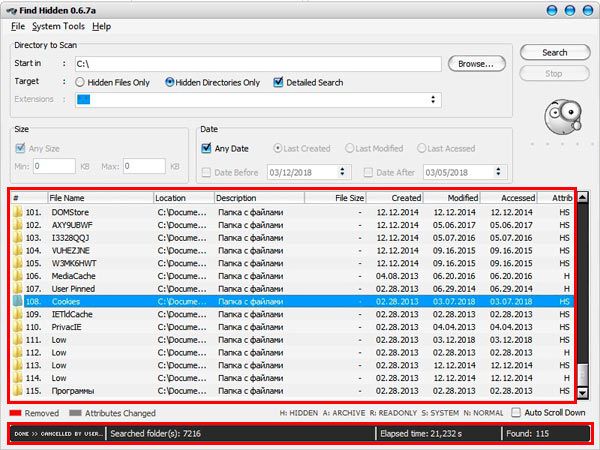Image resolution: width=600 pixels, height=450 pixels.
Task: Sort by the # column header
Action: (29, 198)
